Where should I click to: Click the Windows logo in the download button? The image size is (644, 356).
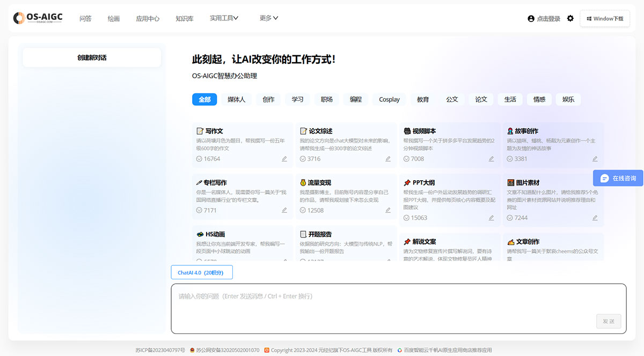pyautogui.click(x=589, y=18)
